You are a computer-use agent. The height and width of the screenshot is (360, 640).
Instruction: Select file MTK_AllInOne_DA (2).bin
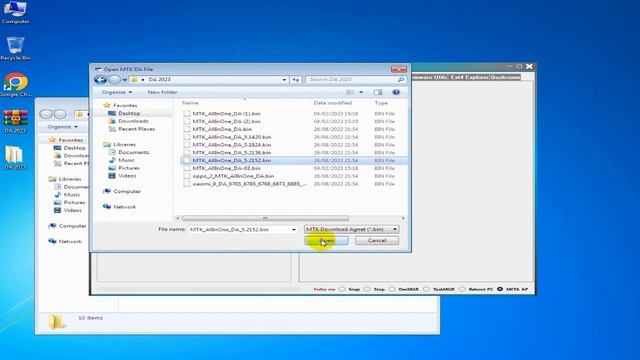coord(226,121)
